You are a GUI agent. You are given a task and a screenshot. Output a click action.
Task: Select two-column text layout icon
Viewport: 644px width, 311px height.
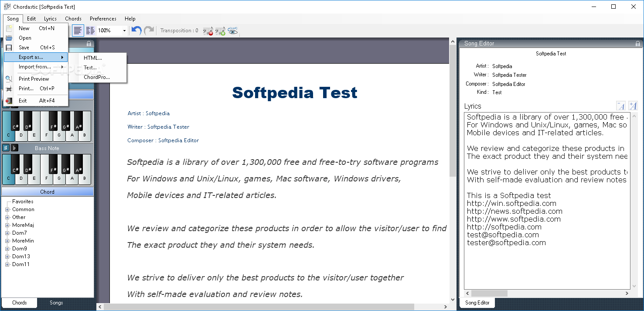coord(90,31)
